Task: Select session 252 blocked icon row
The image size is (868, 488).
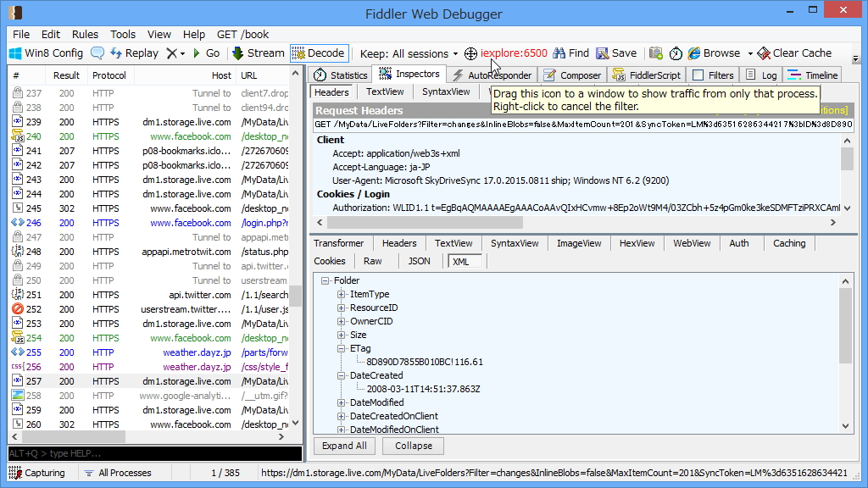Action: click(18, 309)
